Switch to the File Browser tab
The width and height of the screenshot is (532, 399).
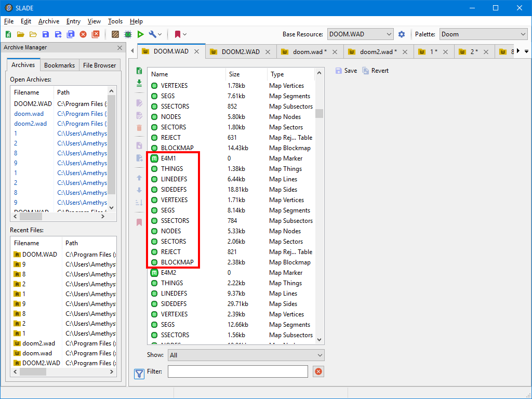coord(99,65)
